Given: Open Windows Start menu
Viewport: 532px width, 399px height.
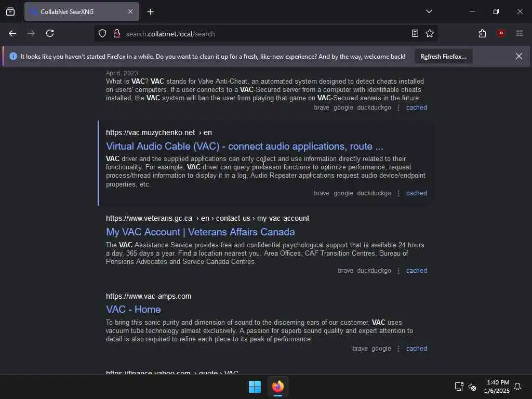Looking at the screenshot, I should click(255, 387).
